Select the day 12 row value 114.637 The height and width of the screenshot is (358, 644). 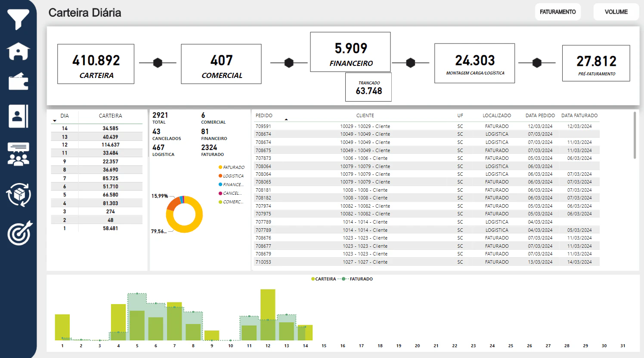pos(111,145)
